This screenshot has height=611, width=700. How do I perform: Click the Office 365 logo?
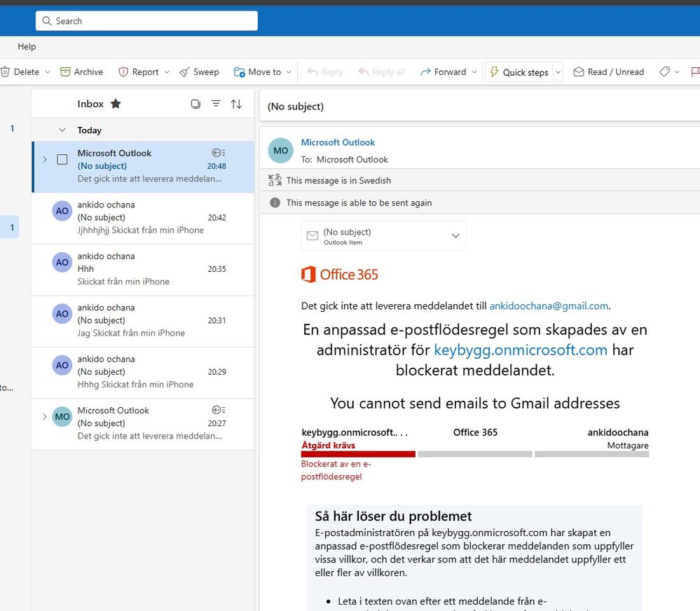coord(340,275)
